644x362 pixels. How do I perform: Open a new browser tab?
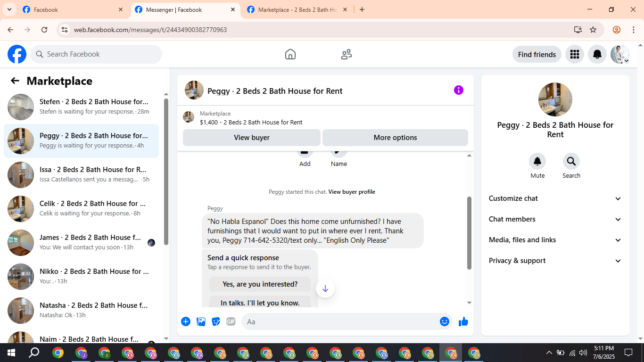tap(362, 9)
